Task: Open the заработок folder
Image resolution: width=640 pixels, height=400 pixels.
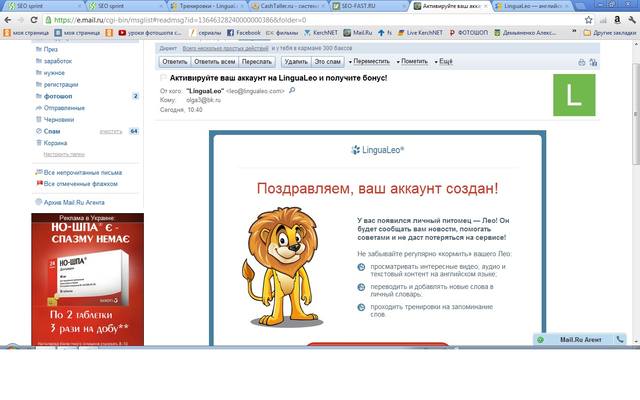Action: tap(58, 61)
